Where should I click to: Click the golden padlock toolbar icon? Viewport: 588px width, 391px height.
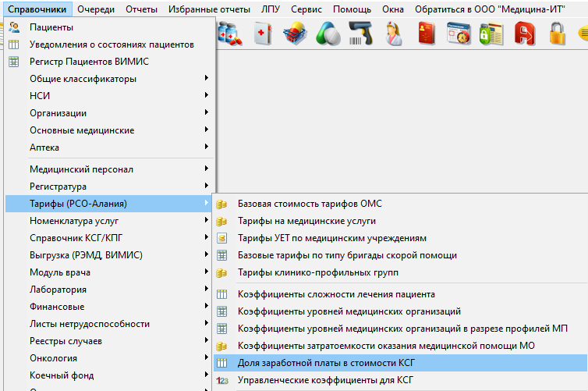tap(557, 34)
